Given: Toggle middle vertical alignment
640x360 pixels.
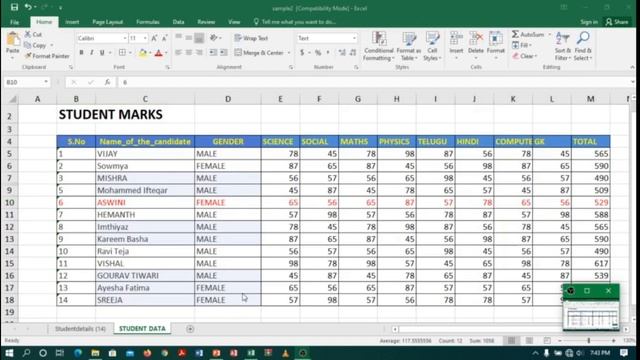Looking at the screenshot, I should 189,38.
